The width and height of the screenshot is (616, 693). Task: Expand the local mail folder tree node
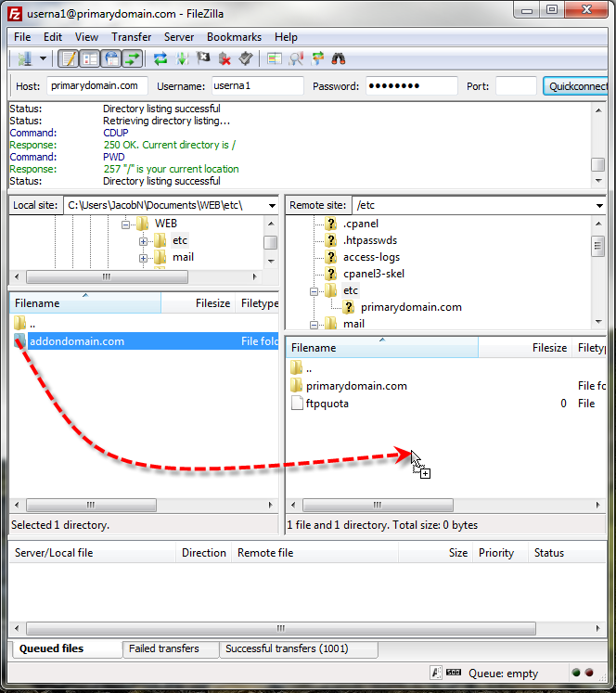tap(144, 258)
